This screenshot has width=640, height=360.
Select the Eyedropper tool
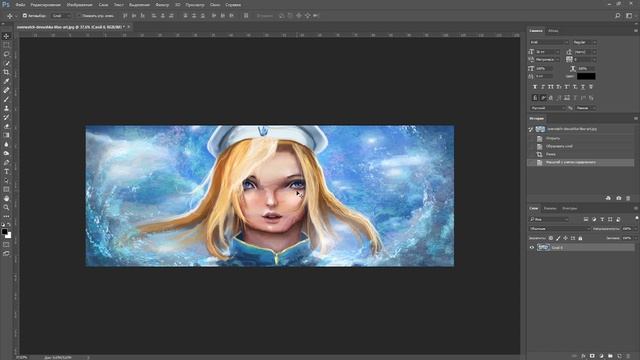click(6, 81)
